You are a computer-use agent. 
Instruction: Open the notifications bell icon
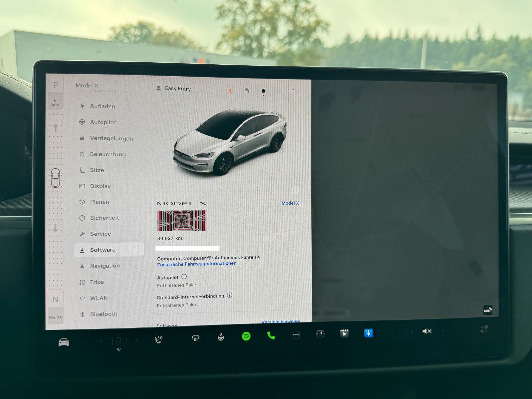click(x=263, y=91)
